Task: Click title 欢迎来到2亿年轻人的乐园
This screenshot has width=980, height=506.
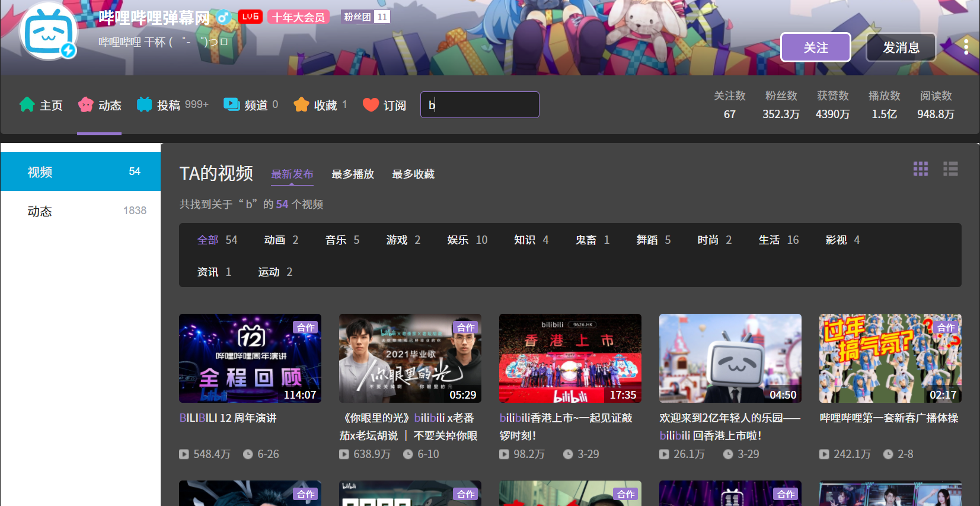Action: pos(730,427)
